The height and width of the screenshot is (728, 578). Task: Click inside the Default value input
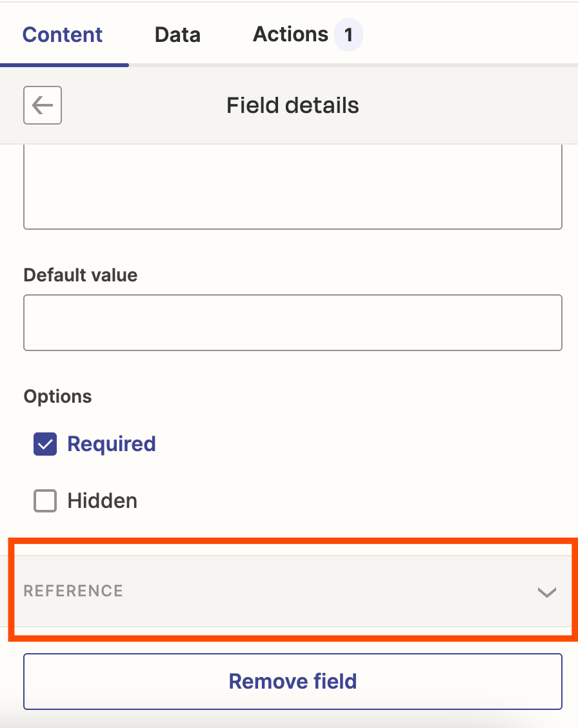coord(293,322)
